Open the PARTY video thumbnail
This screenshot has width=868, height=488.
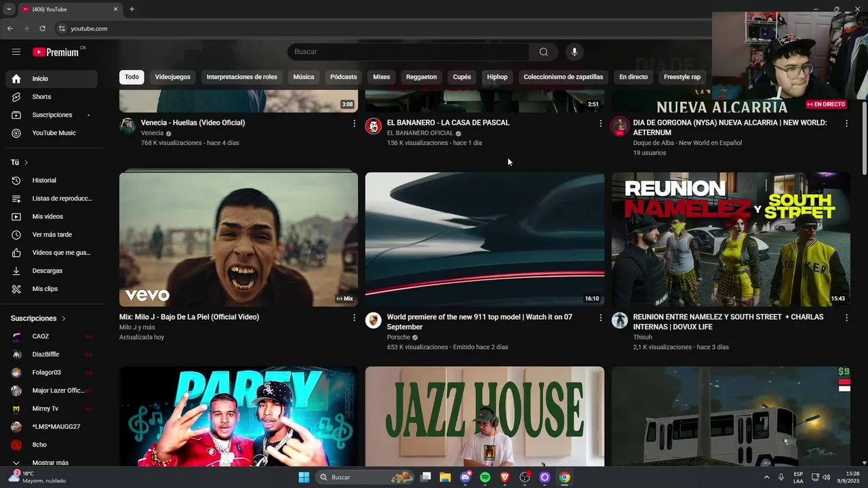[x=239, y=417]
